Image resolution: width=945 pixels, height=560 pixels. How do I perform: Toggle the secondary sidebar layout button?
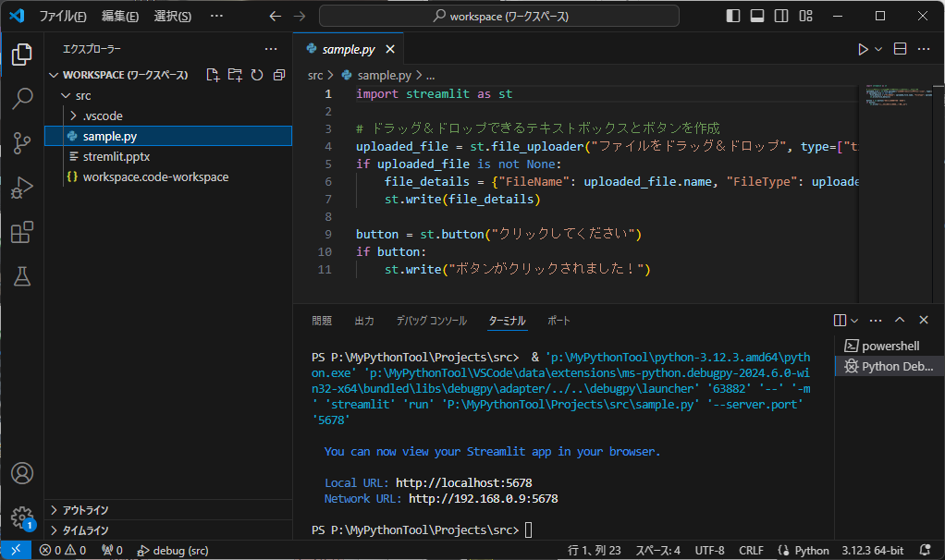click(781, 16)
